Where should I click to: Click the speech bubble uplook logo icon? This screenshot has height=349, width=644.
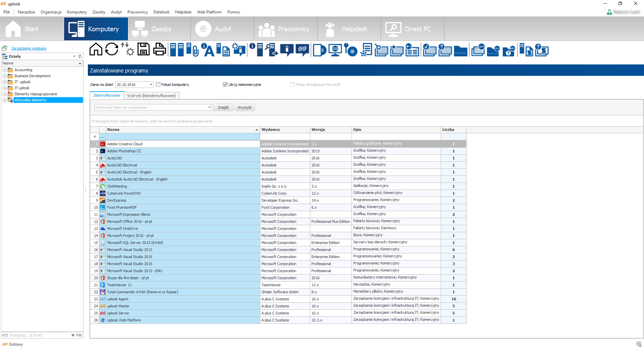click(x=303, y=49)
